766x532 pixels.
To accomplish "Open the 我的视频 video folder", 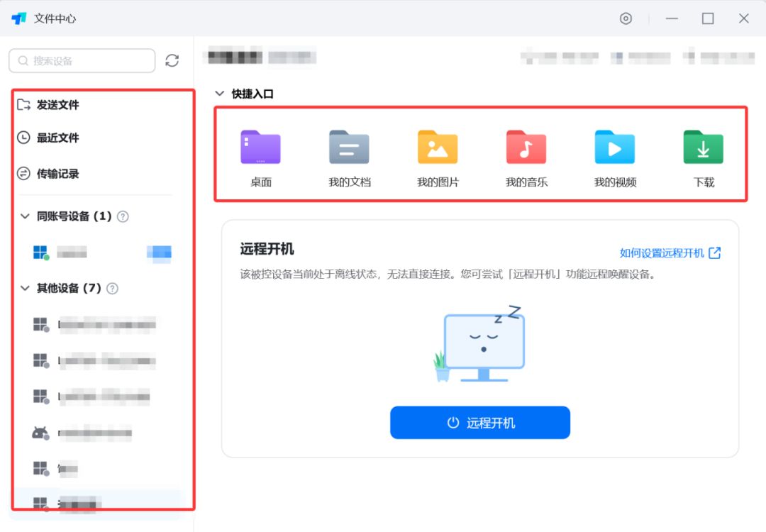I will coord(615,158).
